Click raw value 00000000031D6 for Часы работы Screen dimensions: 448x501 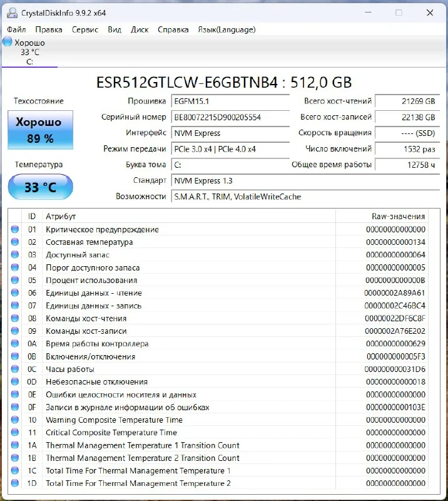coord(395,369)
